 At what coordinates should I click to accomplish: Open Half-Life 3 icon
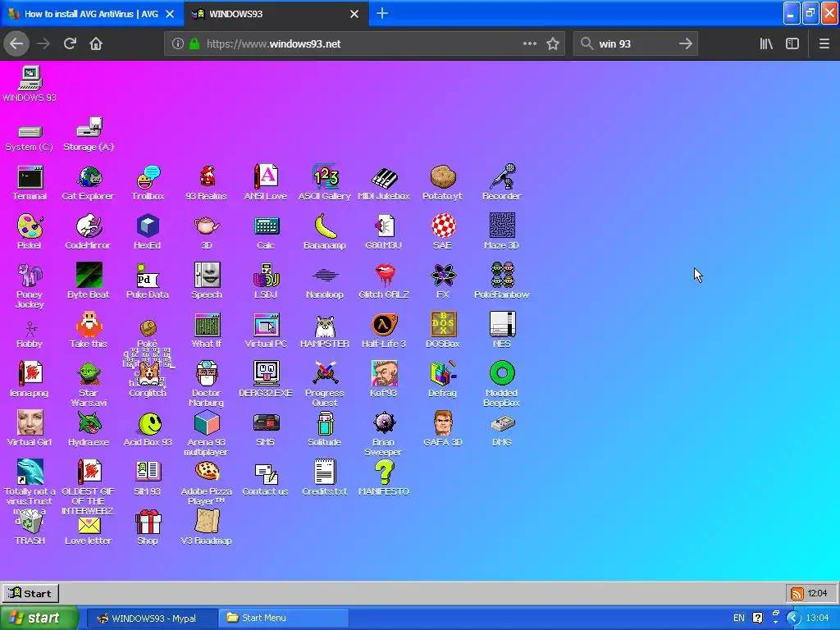[384, 330]
